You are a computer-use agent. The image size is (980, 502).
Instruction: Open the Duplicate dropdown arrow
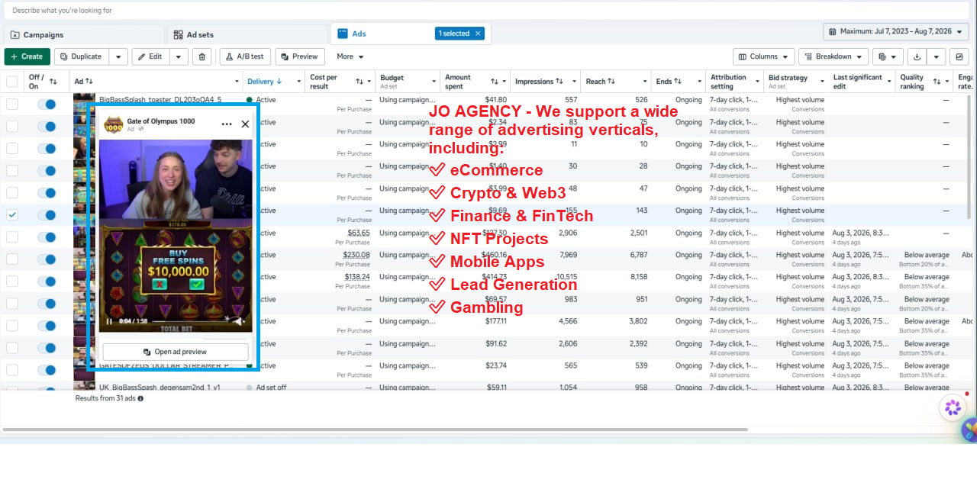point(118,56)
